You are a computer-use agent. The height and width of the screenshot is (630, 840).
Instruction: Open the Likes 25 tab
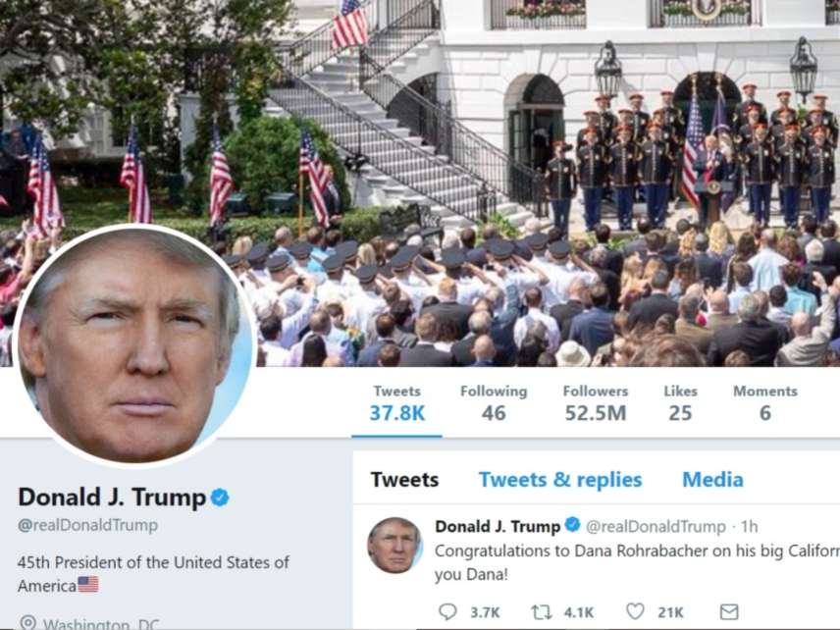680,403
